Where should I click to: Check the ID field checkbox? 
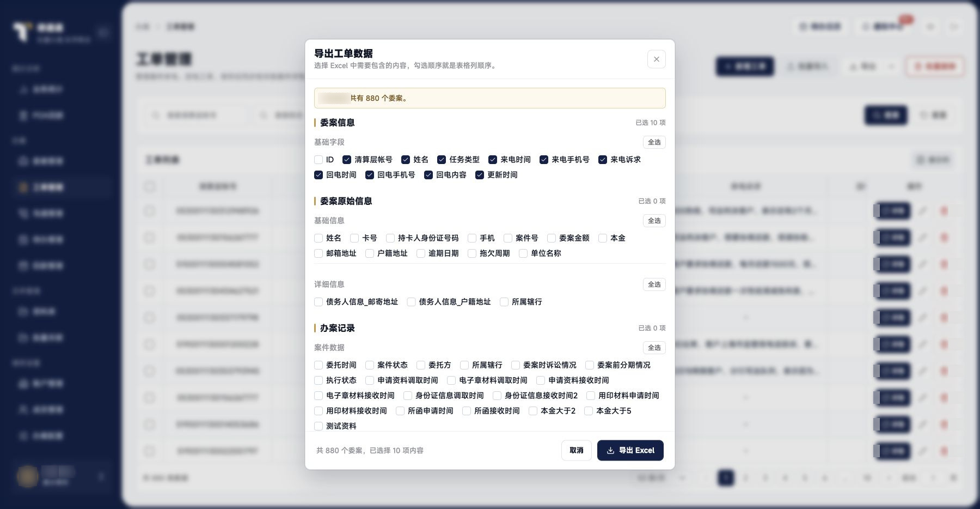318,160
